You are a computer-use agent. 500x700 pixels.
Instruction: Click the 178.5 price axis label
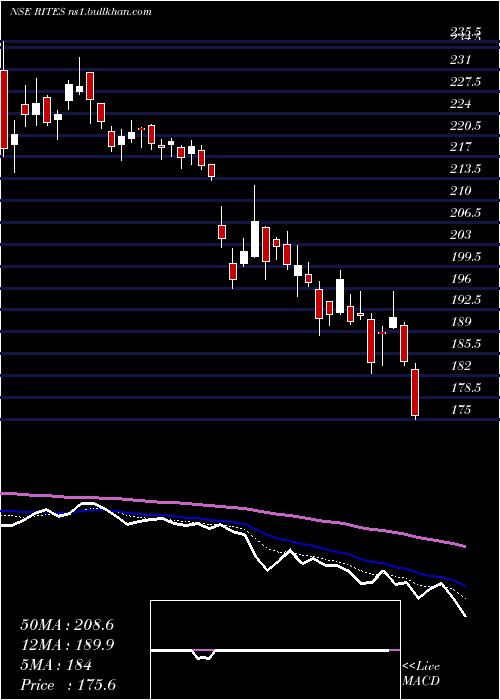(x=465, y=387)
